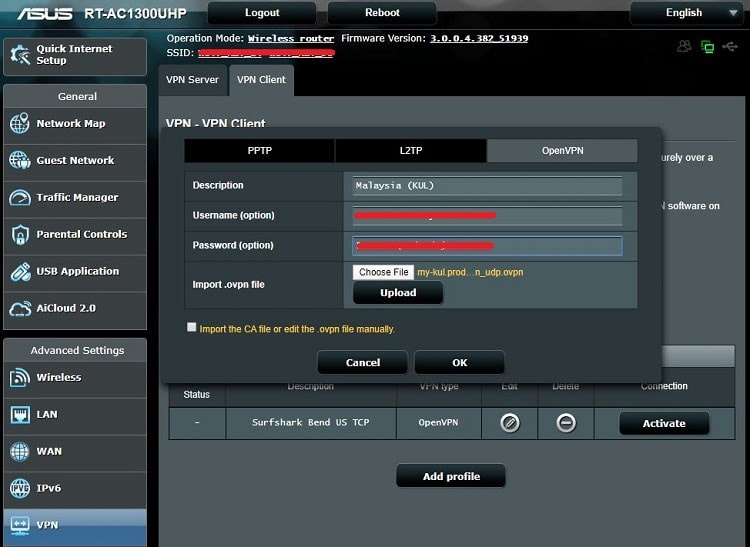Click the VPN label in Advanced Settings
Screen dimensions: 750x547
(x=47, y=525)
